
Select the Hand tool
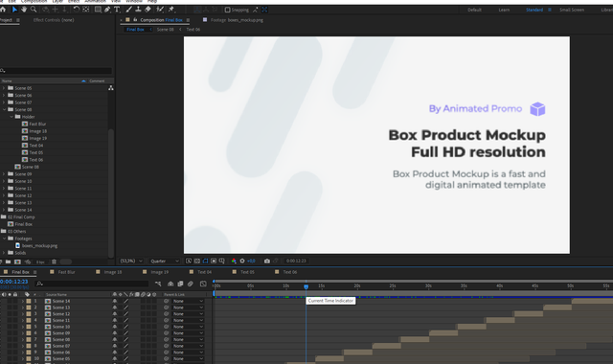tap(24, 10)
